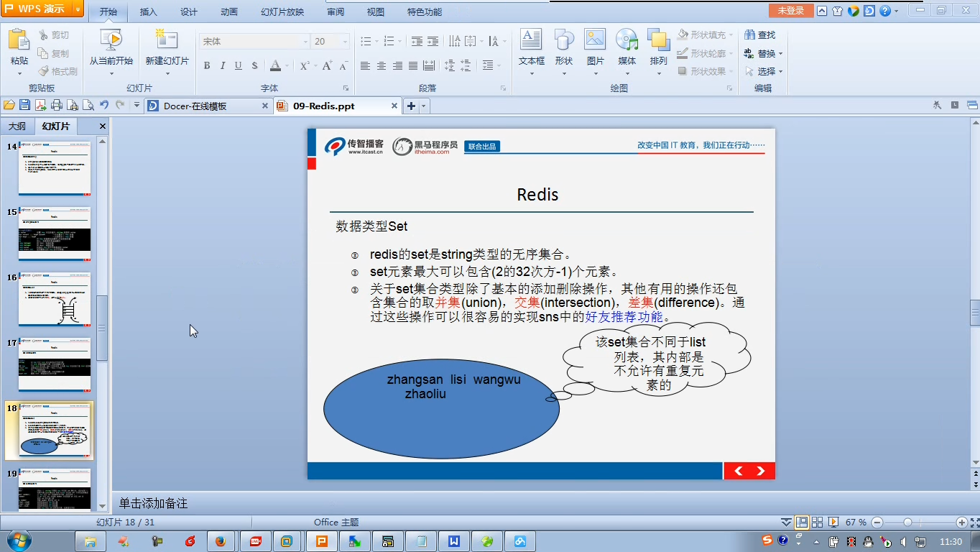Image resolution: width=980 pixels, height=552 pixels.
Task: Expand the numbered list style dropdown
Action: coord(400,42)
